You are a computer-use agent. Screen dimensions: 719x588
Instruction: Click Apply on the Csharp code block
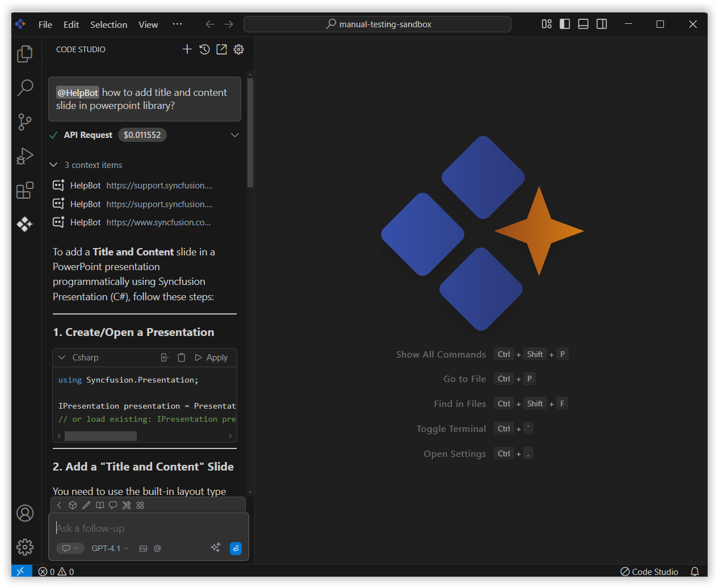211,358
